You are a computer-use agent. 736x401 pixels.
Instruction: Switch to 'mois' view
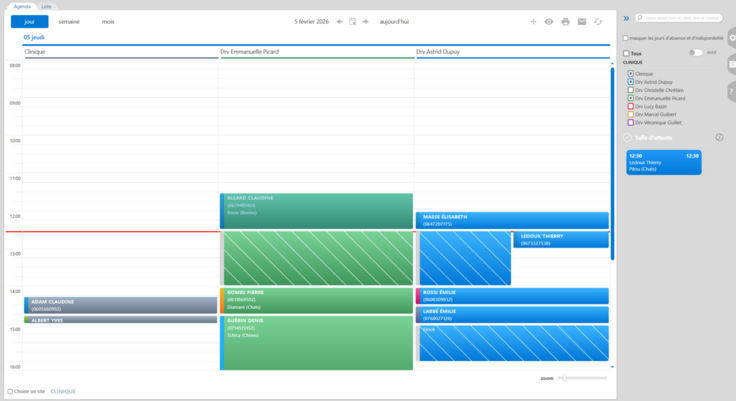click(x=108, y=21)
